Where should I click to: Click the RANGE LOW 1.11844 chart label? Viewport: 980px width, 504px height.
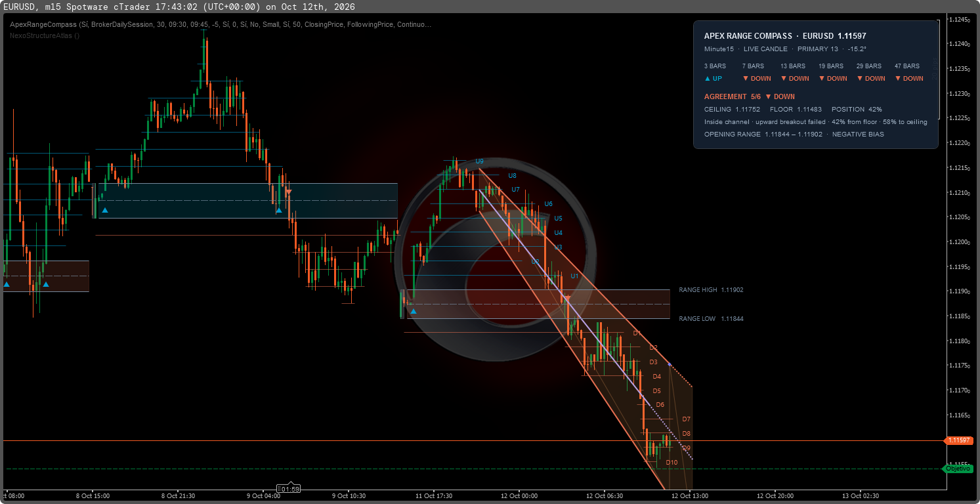pos(711,319)
